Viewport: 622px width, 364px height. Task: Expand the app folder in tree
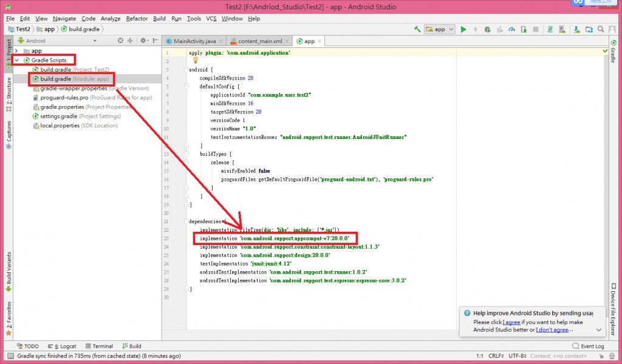point(16,51)
